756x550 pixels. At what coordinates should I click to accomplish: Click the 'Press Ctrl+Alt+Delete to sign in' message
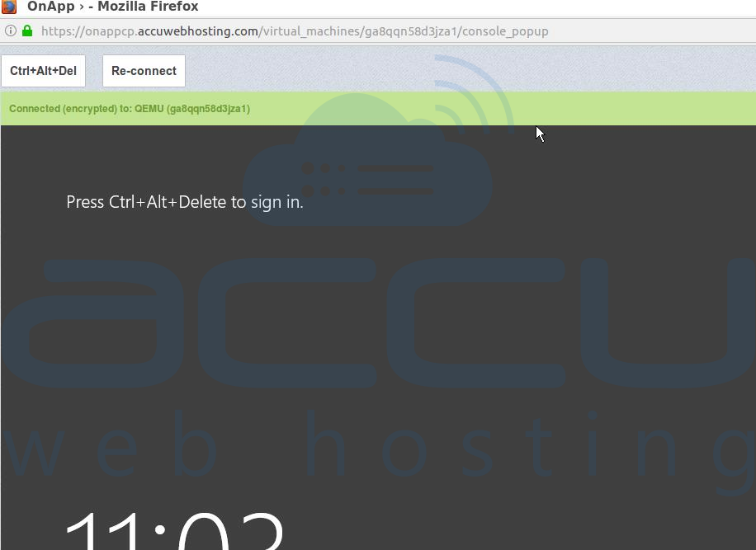coord(185,202)
